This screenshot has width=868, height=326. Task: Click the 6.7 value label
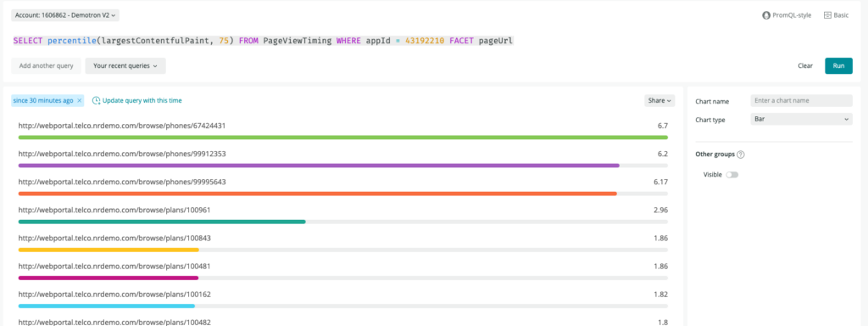pos(663,126)
